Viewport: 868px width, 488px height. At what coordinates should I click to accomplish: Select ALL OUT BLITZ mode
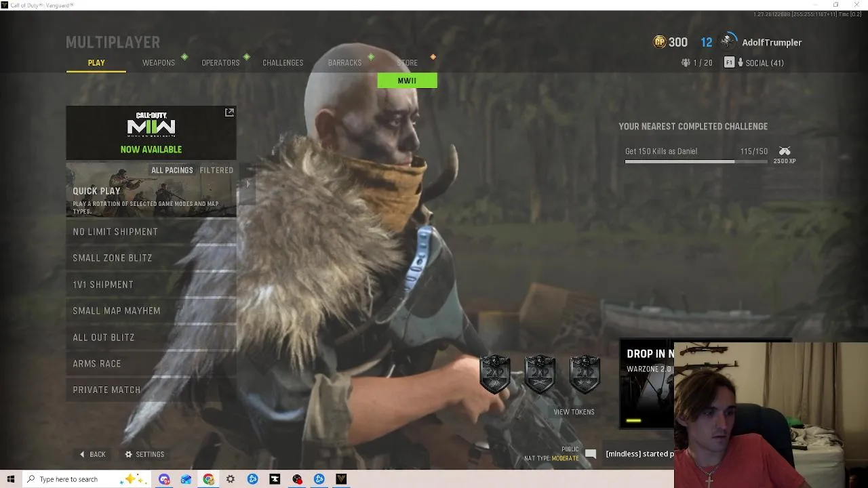click(151, 338)
